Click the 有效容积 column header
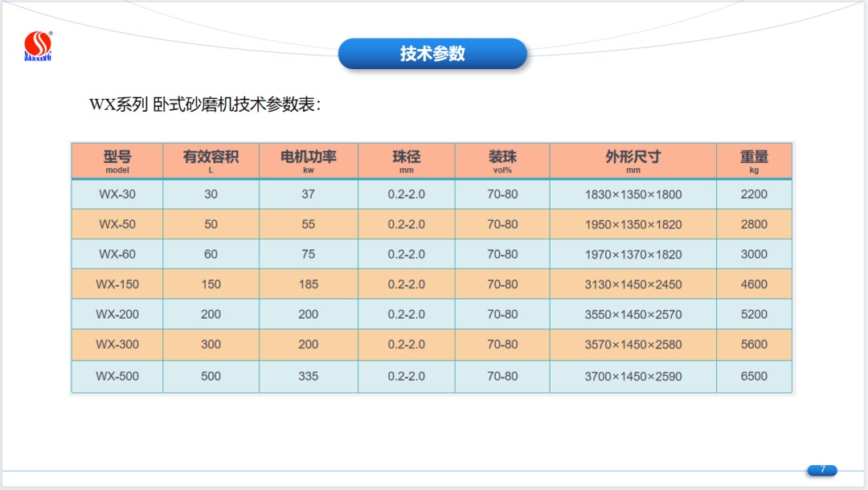 [211, 161]
